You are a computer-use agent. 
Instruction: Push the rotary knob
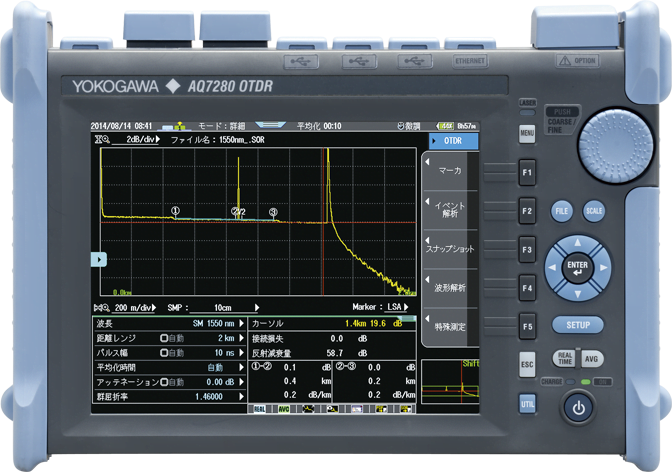click(616, 146)
